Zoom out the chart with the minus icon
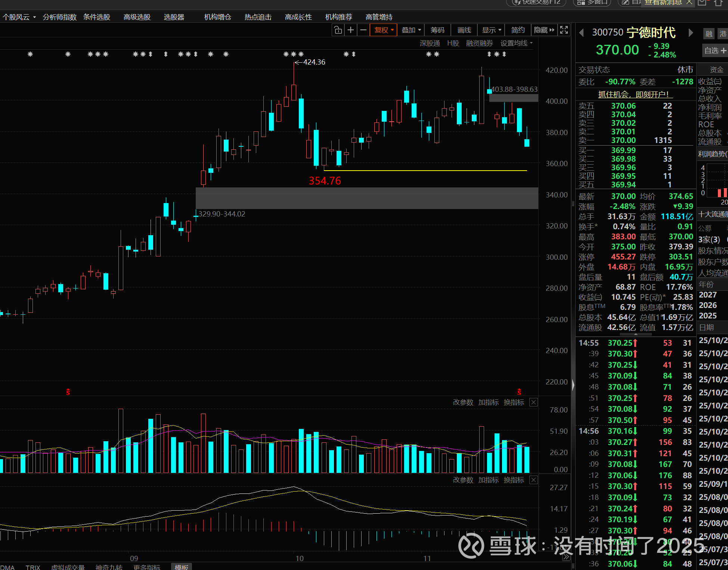 click(363, 30)
